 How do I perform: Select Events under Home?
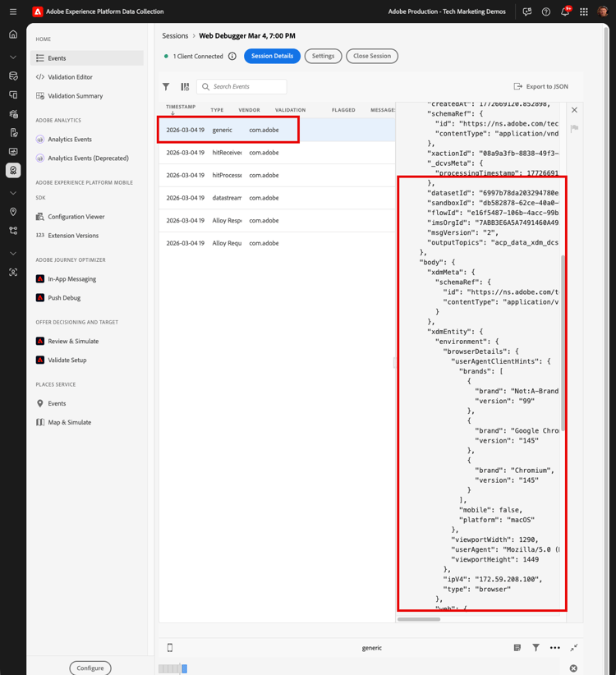pyautogui.click(x=87, y=58)
